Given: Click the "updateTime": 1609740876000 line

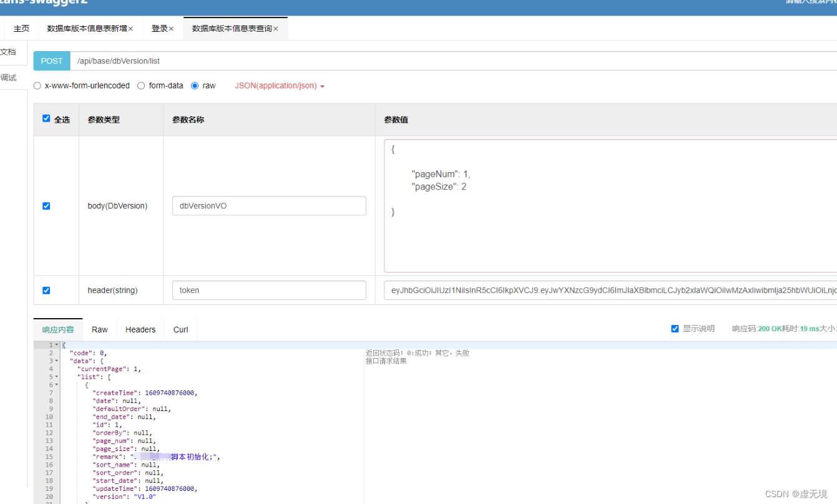Looking at the screenshot, I should point(145,488).
